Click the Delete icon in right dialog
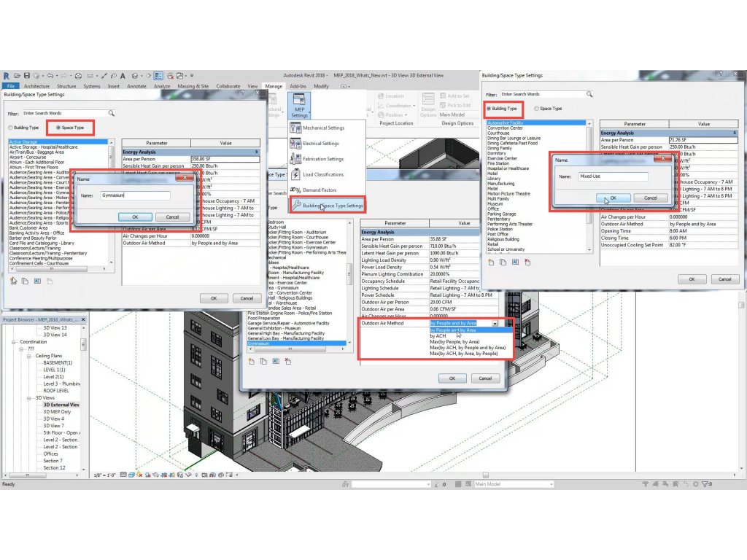Viewport: 747px width, 560px height. pos(527,262)
